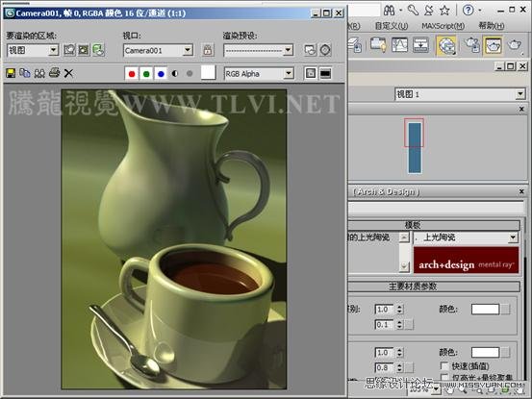This screenshot has height=399, width=532.
Task: Open Environment and Effects dialog icon
Action: point(325,50)
